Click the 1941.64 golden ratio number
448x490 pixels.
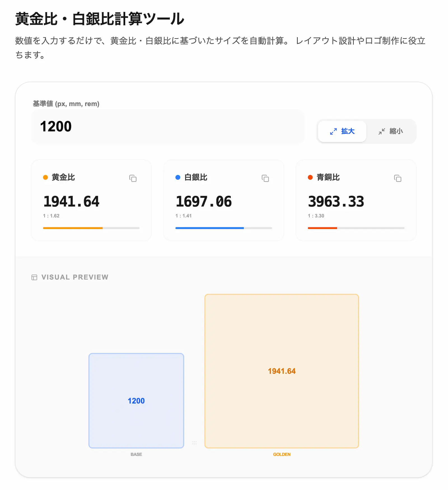pos(71,202)
